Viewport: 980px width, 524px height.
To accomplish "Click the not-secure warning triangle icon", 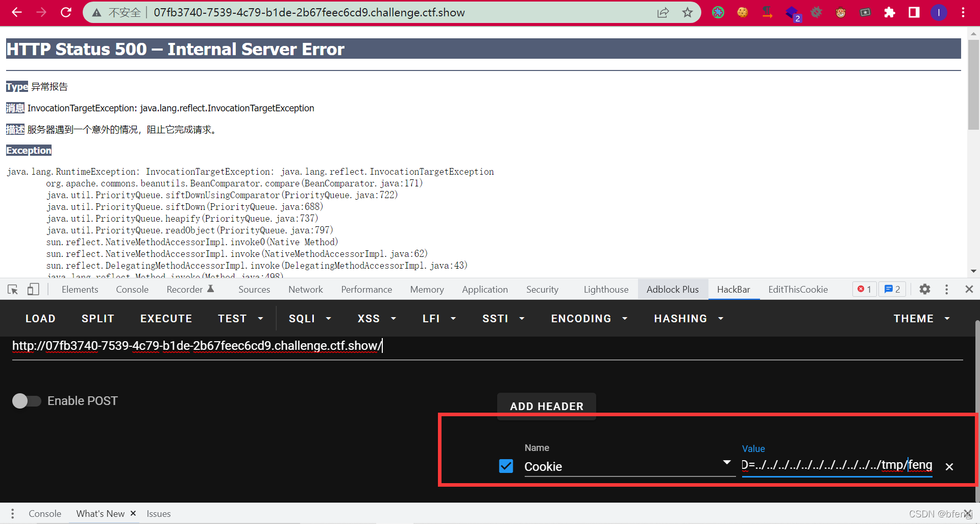I will [x=96, y=13].
